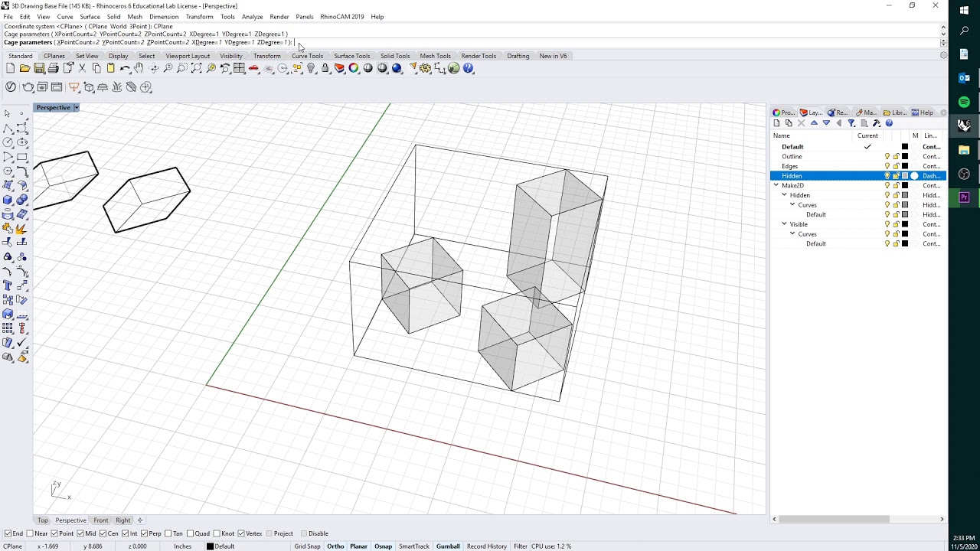The width and height of the screenshot is (980, 551).
Task: Collapse the Visible sublayer under Make2D
Action: pos(785,224)
